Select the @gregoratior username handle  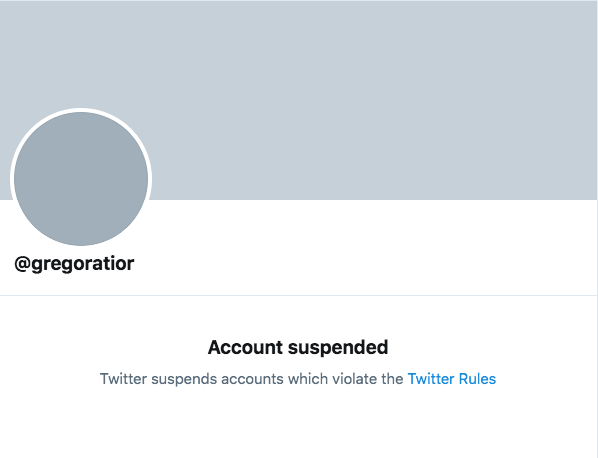74,264
